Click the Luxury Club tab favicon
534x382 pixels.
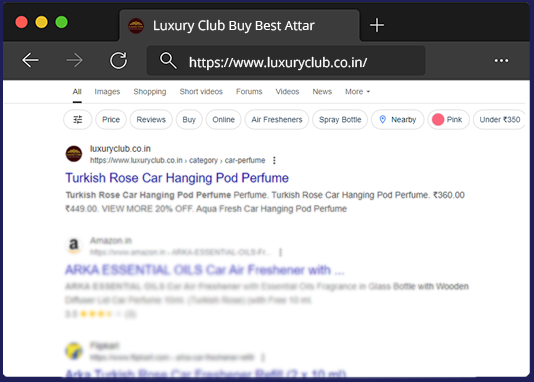tap(136, 26)
